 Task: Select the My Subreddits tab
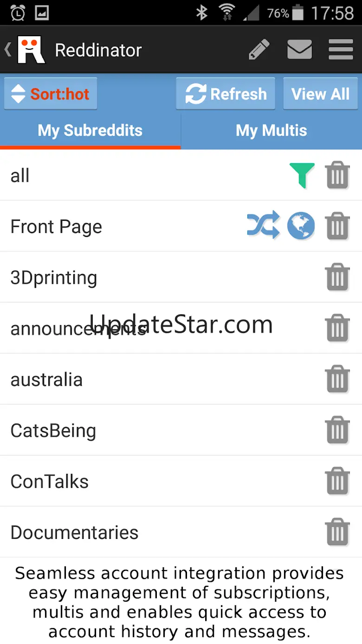90,131
